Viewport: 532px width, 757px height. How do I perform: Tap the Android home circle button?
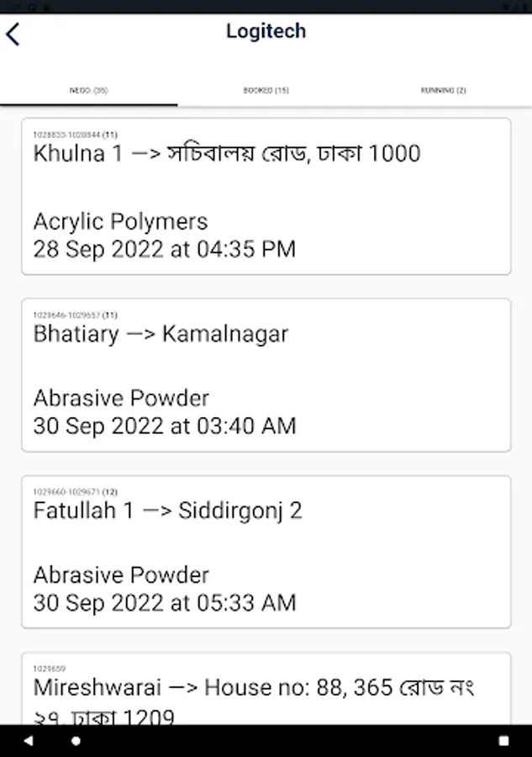[76, 740]
